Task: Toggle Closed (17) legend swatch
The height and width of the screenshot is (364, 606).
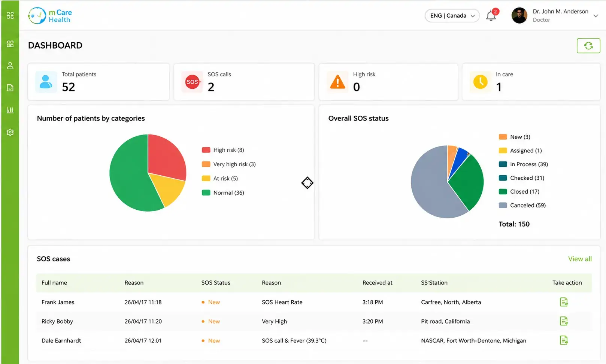Action: coord(503,191)
